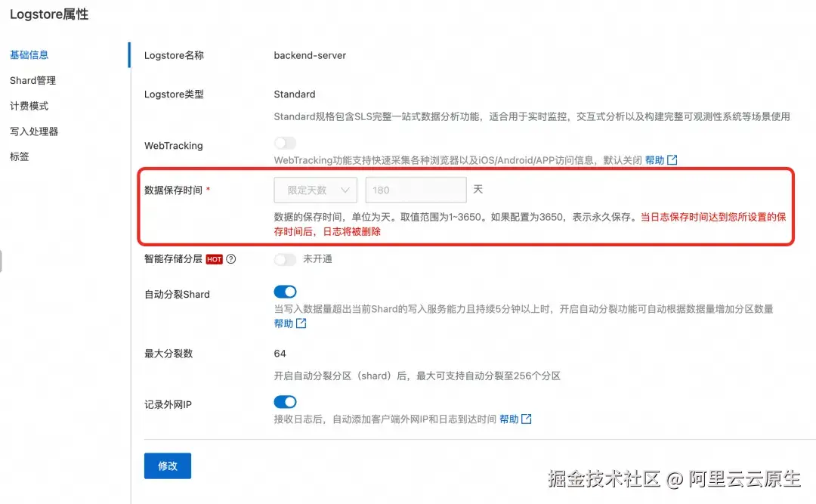The image size is (816, 504).
Task: Enable the WebTracking switch
Action: [285, 143]
